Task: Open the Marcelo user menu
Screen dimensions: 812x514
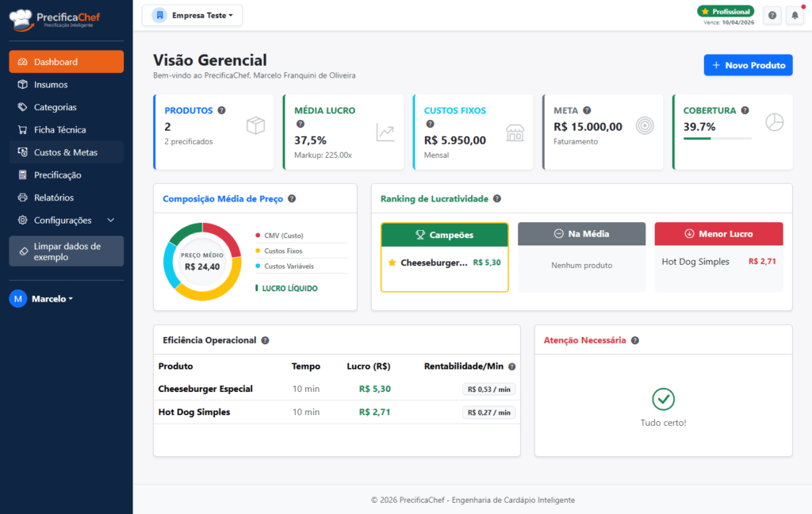Action: tap(41, 298)
